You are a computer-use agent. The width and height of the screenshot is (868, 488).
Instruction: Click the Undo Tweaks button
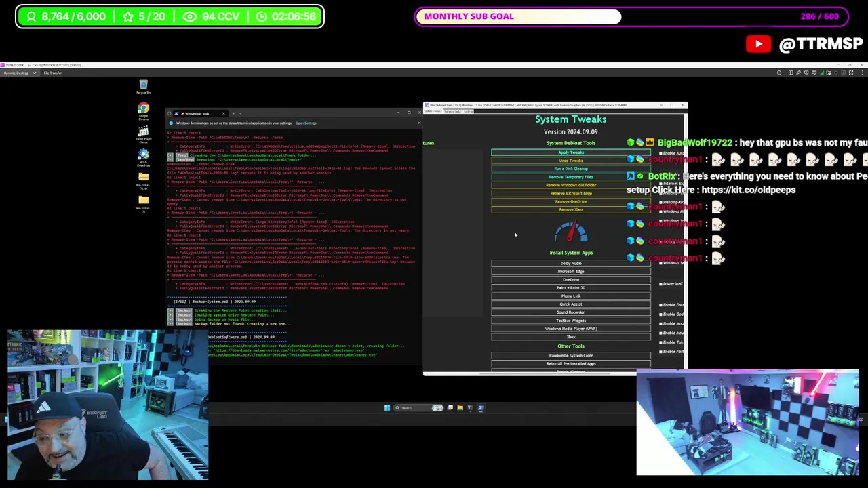(x=571, y=161)
